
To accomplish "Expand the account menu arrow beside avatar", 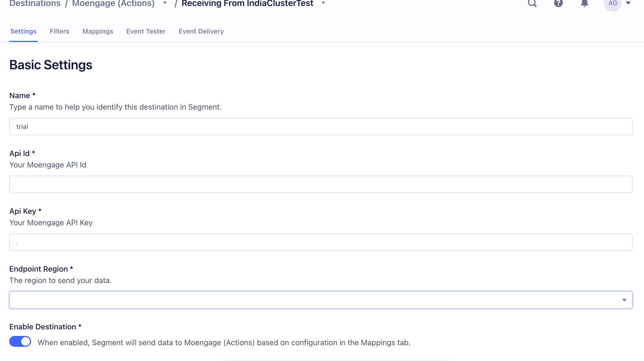I will [628, 3].
